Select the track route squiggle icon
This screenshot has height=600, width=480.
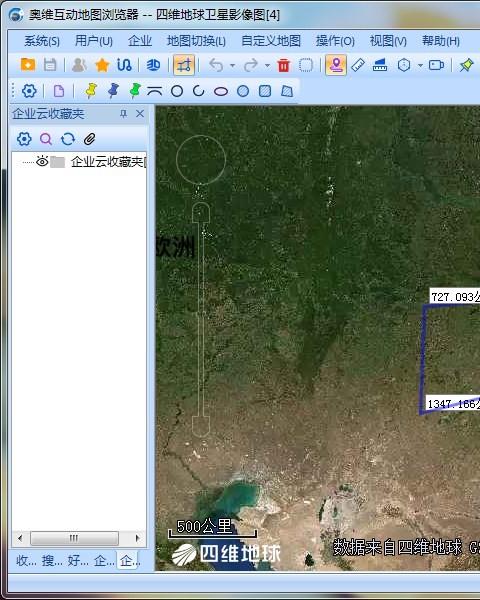124,65
